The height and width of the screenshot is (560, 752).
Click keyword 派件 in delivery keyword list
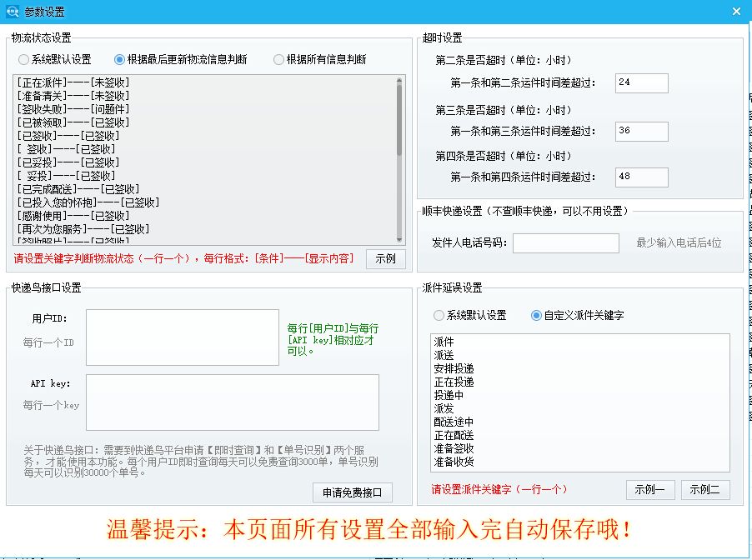pos(444,342)
